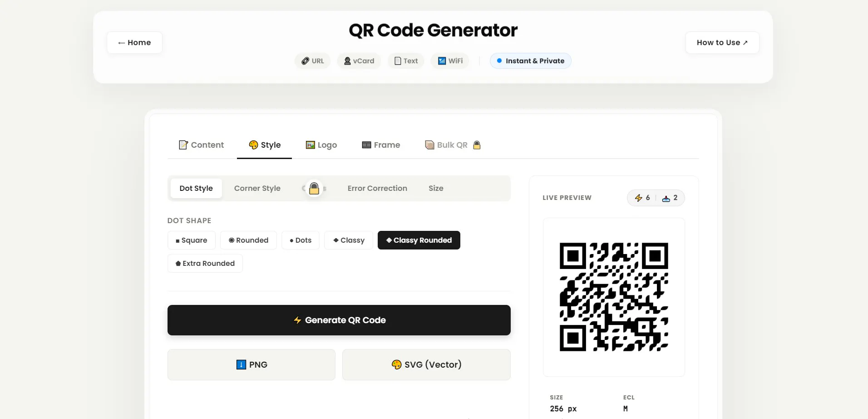868x419 pixels.
Task: Click the person icon in vCard pill
Action: (x=347, y=61)
